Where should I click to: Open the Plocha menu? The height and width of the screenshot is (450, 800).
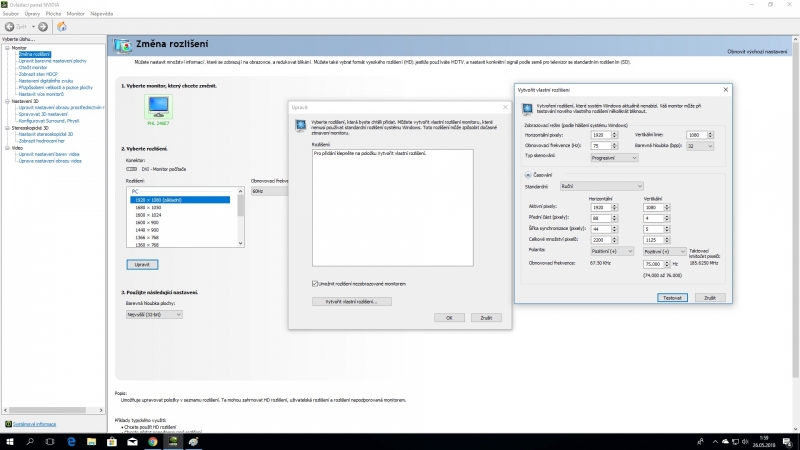[x=53, y=14]
